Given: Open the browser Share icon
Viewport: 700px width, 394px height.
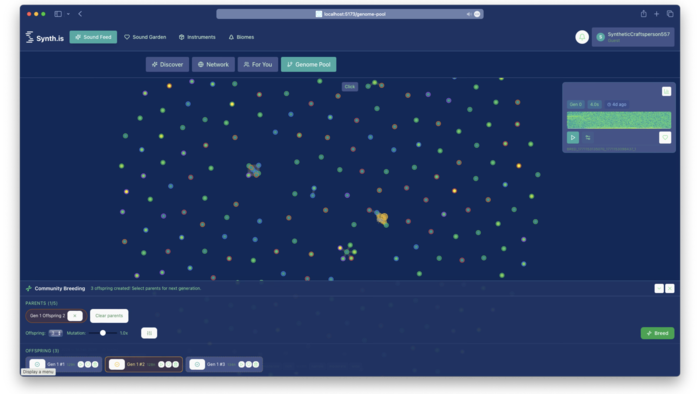Looking at the screenshot, I should tap(643, 14).
